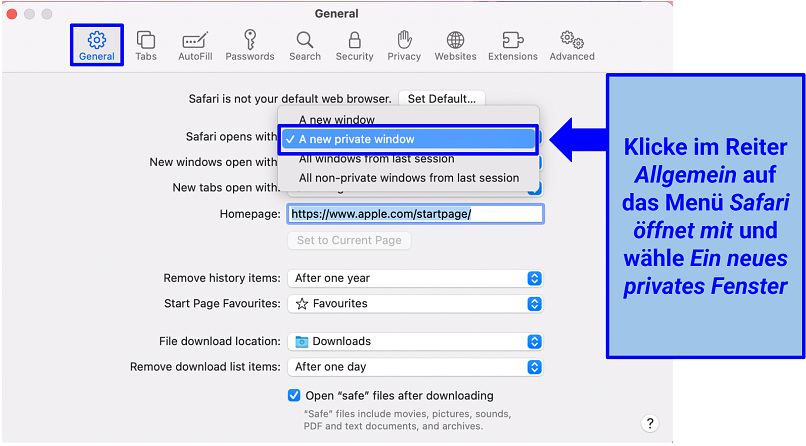Click the Set Default... button
Viewport: 806px width, 446px height.
pyautogui.click(x=442, y=99)
